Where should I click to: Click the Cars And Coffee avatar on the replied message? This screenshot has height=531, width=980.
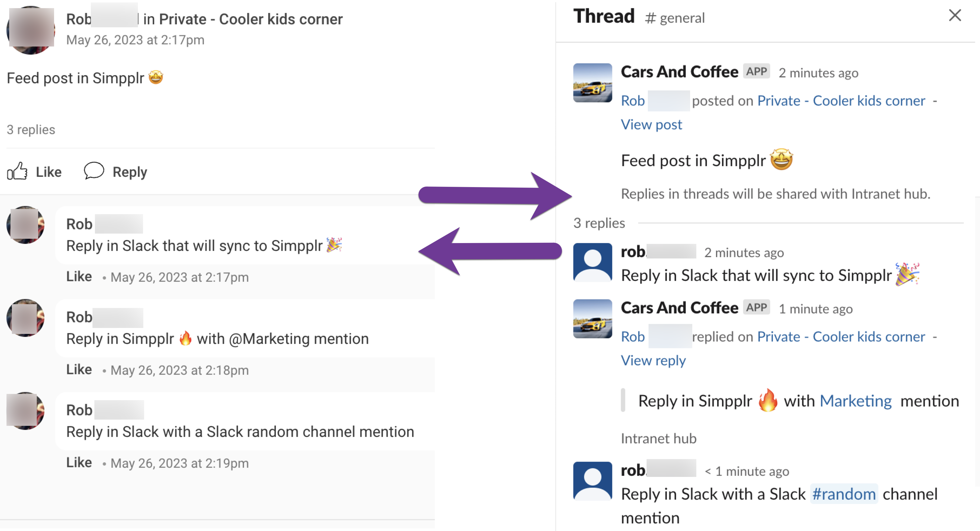tap(592, 319)
